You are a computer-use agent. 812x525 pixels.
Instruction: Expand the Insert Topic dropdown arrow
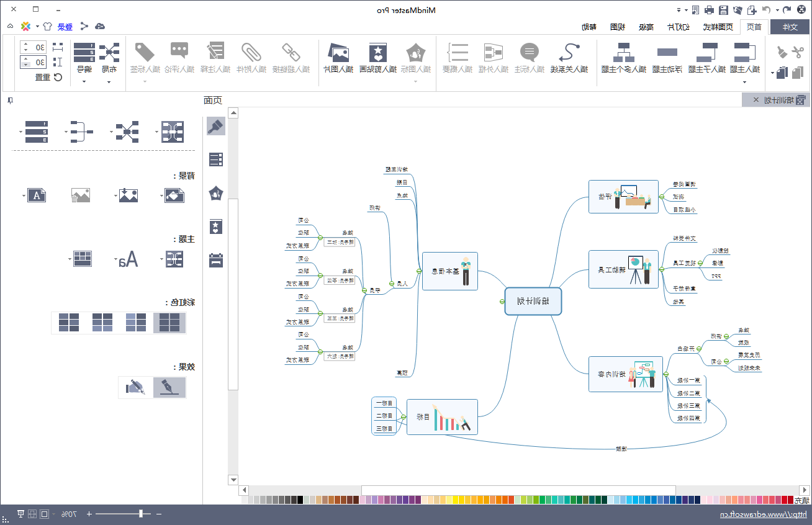point(744,81)
